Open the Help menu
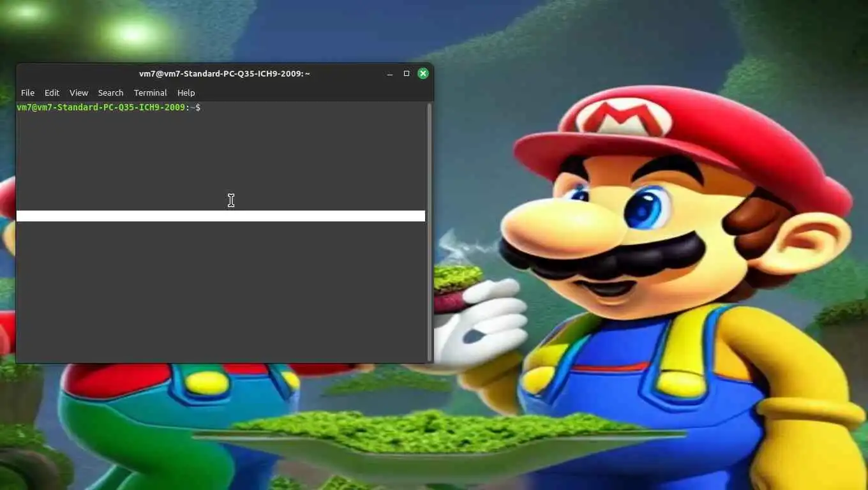 (186, 93)
